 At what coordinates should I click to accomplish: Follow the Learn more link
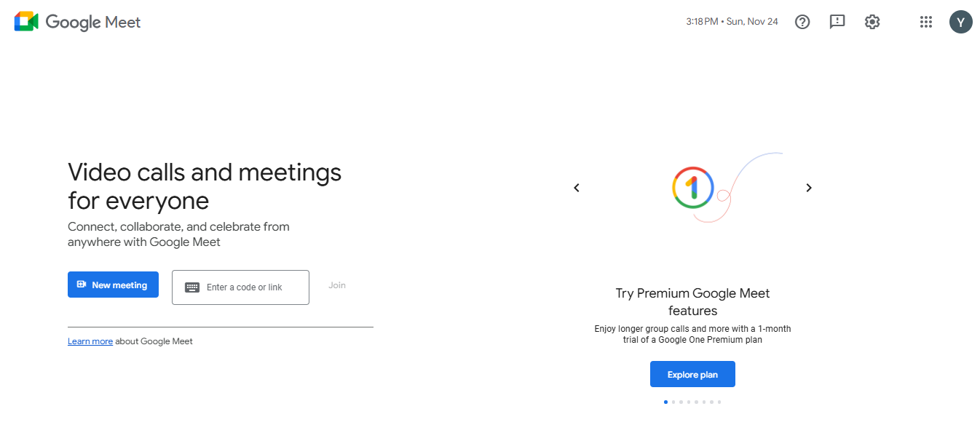90,341
